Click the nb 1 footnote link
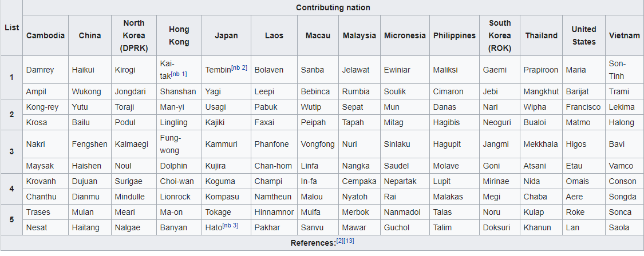This screenshot has width=644, height=256. (179, 74)
